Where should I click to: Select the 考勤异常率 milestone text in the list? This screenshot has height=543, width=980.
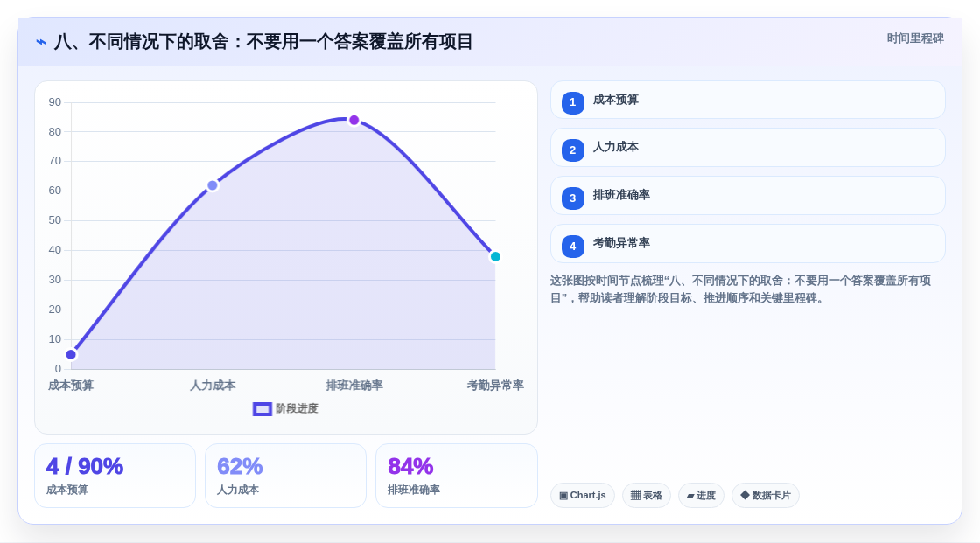click(621, 243)
